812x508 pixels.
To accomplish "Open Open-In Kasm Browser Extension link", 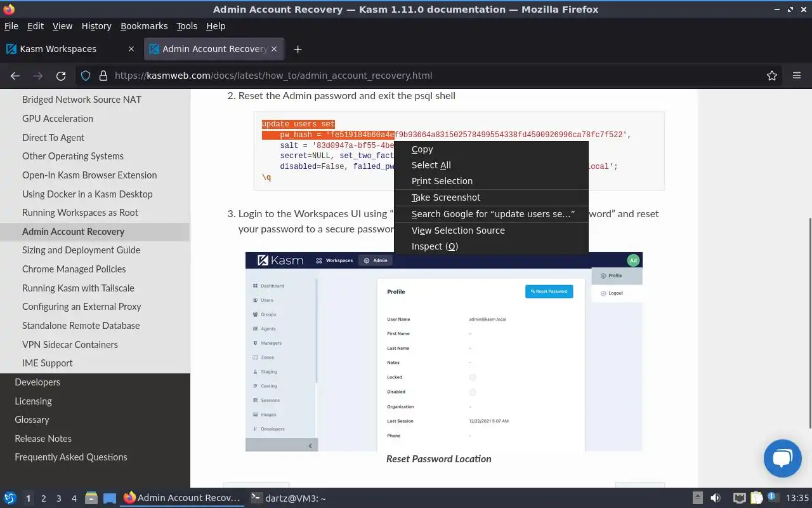I will pyautogui.click(x=89, y=175).
